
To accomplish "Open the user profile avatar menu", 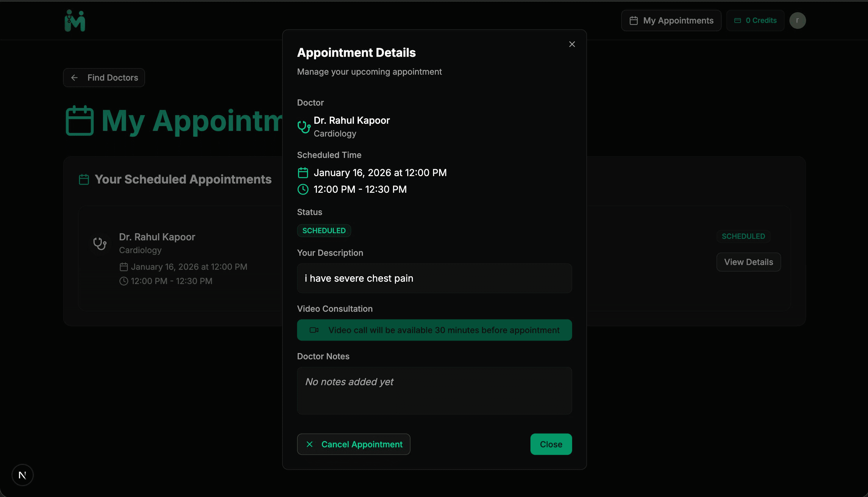I will pos(798,21).
